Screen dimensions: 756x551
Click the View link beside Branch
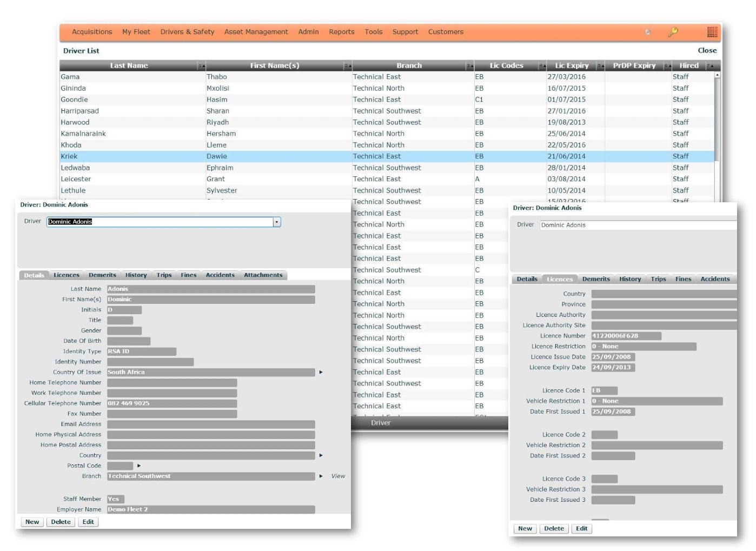tap(337, 476)
